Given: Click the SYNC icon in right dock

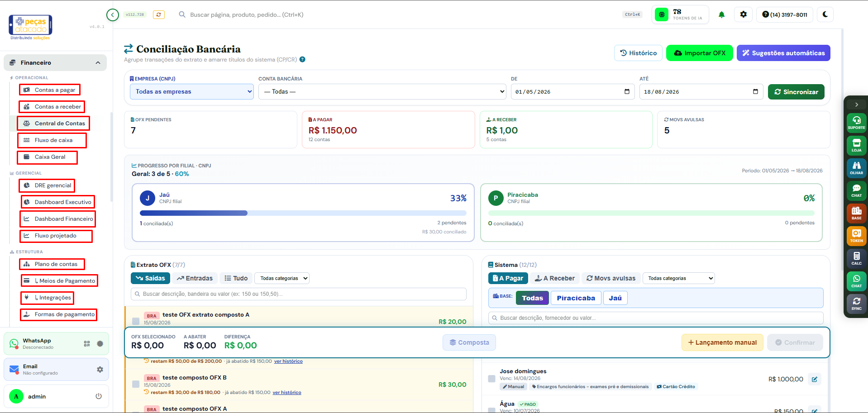Looking at the screenshot, I should 856,303.
